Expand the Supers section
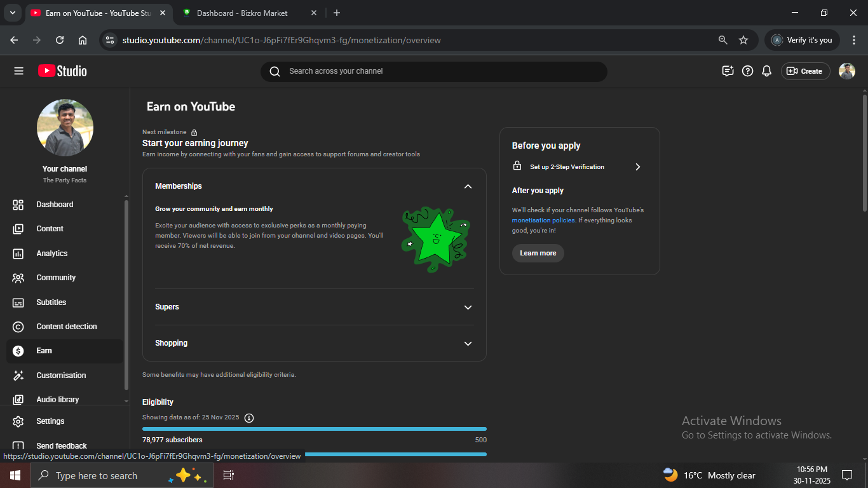This screenshot has width=868, height=488. 468,307
